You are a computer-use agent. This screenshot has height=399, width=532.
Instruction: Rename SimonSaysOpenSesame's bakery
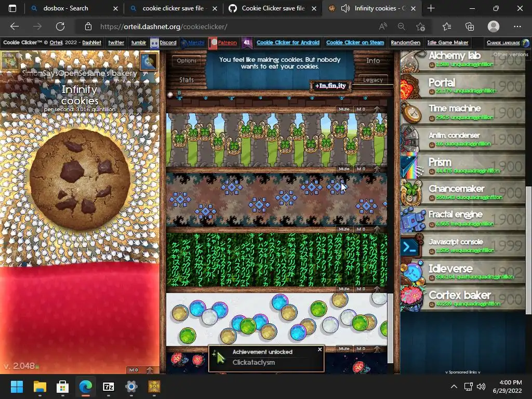(x=79, y=73)
